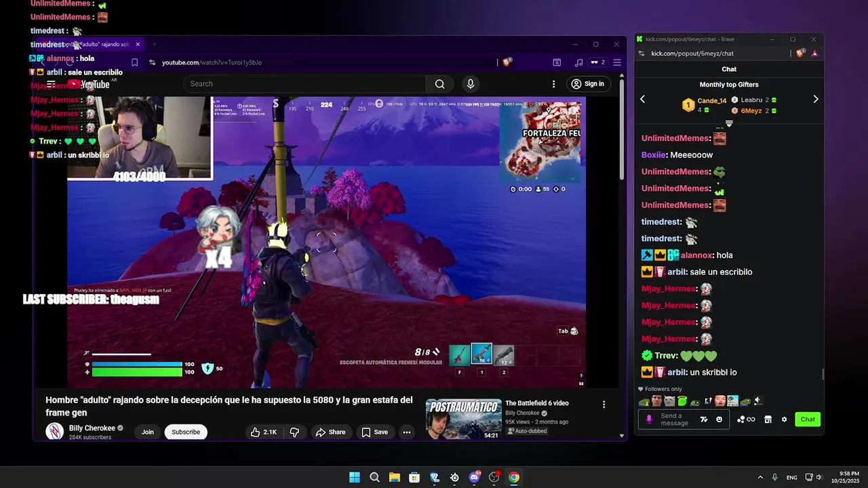Send the message with the green Chat button
The height and width of the screenshot is (488, 868).
click(x=808, y=420)
